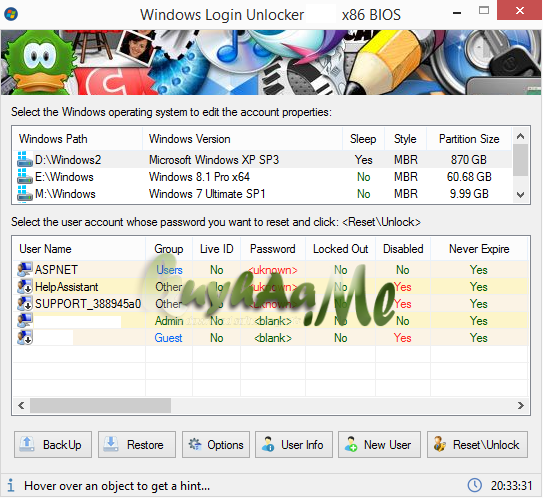
Task: Click the OS list scroll down arrow
Action: 520,195
